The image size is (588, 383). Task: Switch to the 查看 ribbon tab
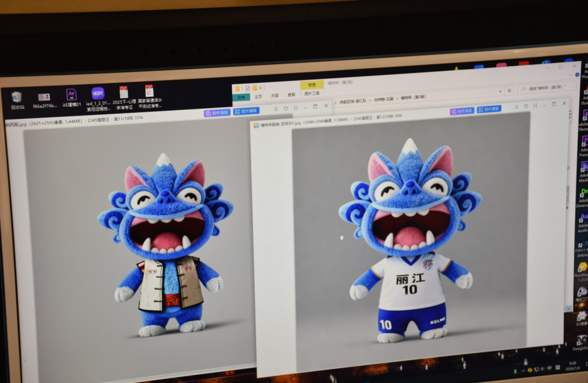point(291,95)
